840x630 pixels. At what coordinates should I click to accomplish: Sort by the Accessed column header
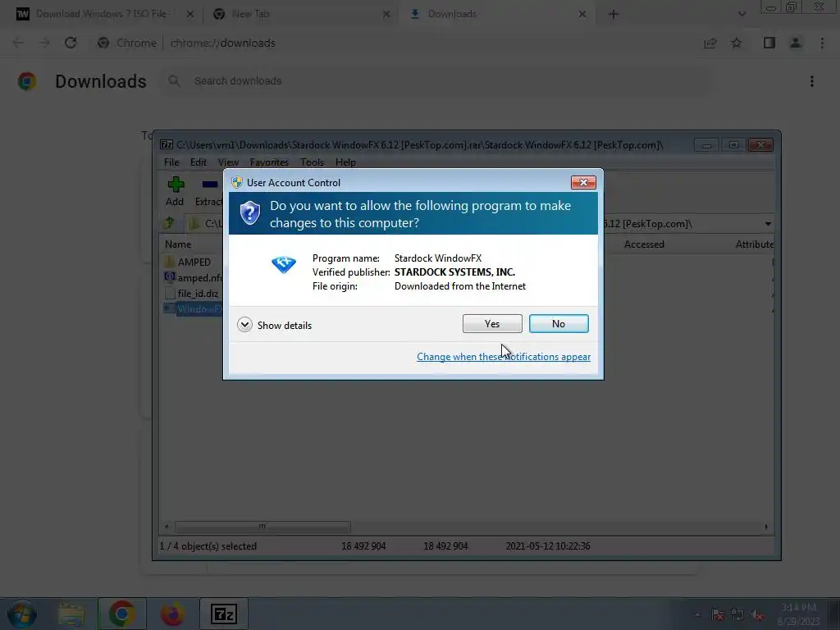644,244
